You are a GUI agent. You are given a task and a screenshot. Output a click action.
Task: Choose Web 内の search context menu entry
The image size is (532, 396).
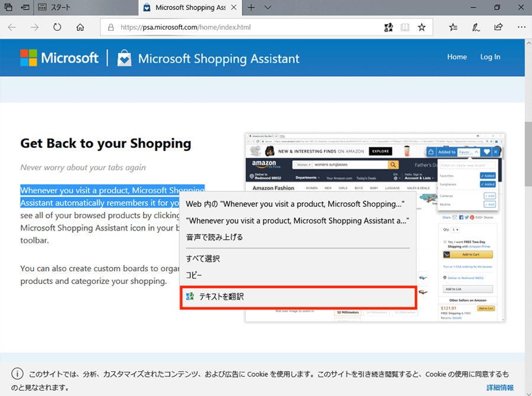tap(298, 204)
